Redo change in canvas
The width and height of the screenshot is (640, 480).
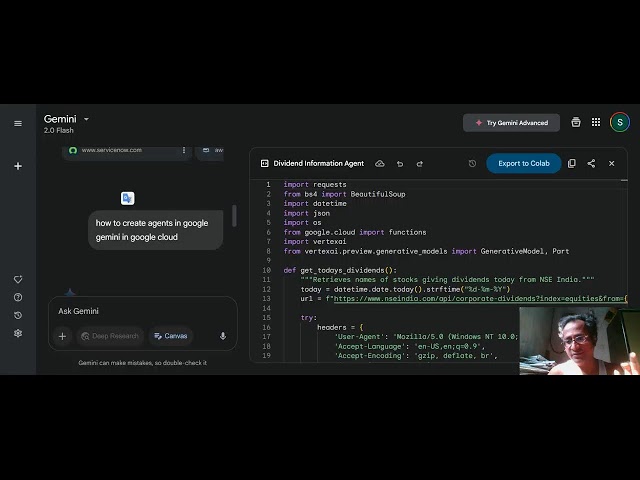click(420, 164)
